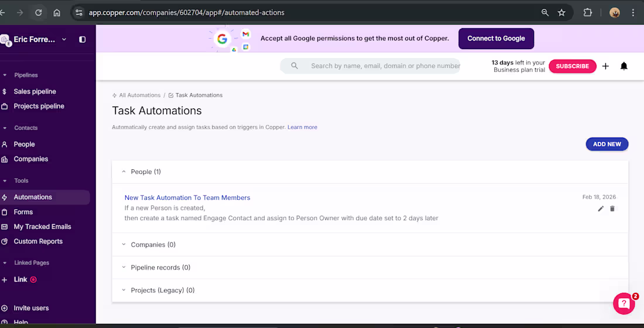
Task: Open Sales pipeline in the sidebar
Action: tap(35, 91)
